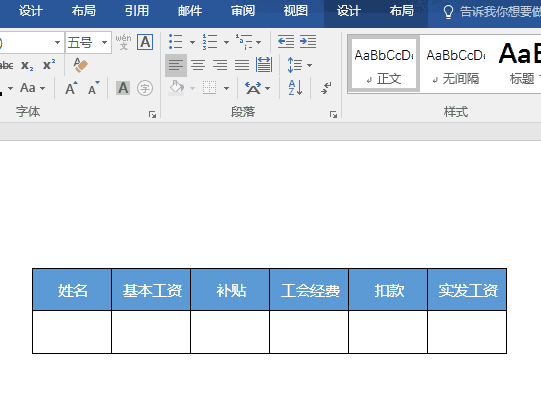Open the Font dialog launcher
Viewport: 541px width, 414px height.
[x=152, y=115]
